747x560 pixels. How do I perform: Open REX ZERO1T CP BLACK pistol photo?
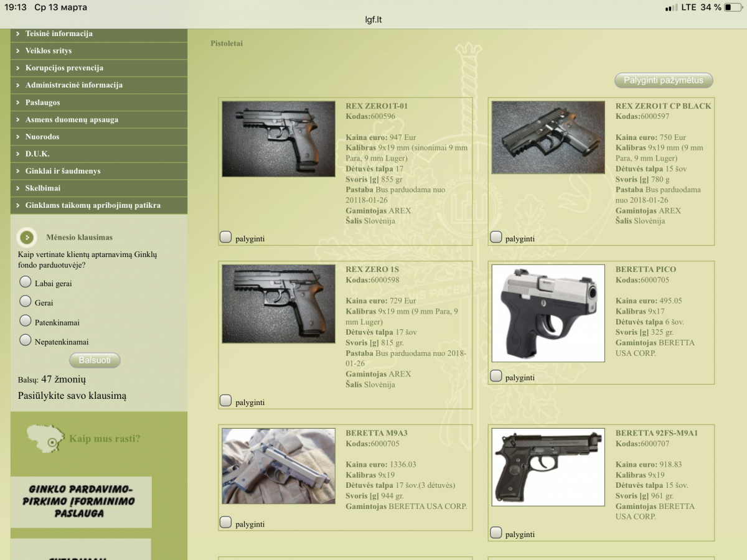tap(548, 138)
